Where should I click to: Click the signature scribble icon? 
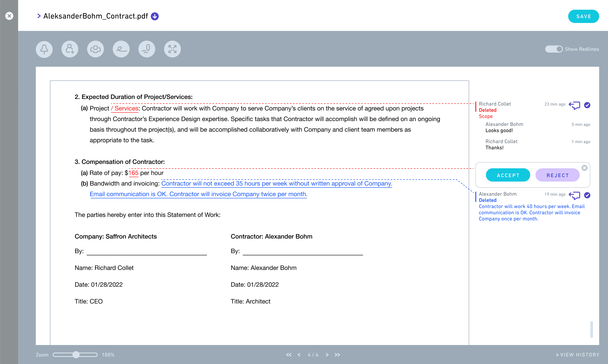(x=121, y=49)
